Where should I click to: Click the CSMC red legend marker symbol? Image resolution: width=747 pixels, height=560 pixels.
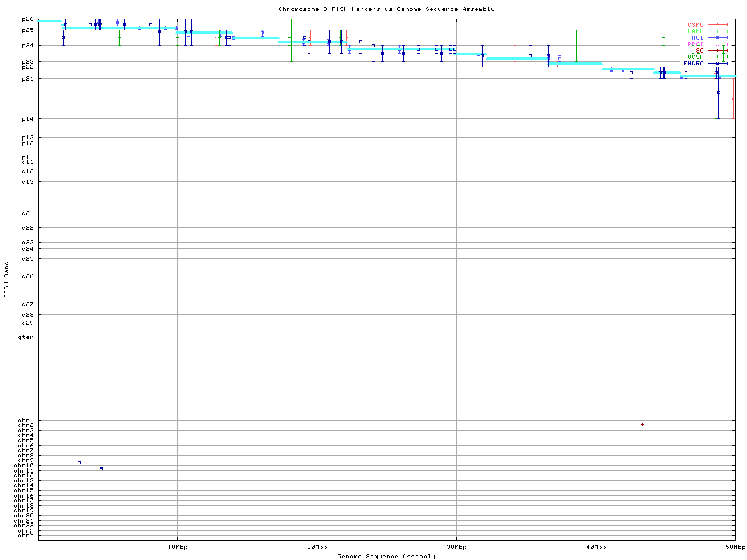click(x=717, y=25)
